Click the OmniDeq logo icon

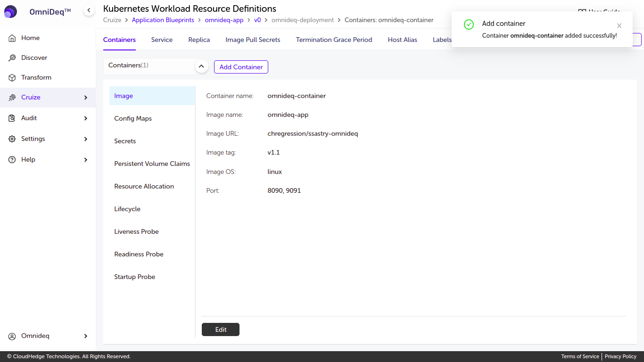pyautogui.click(x=10, y=12)
